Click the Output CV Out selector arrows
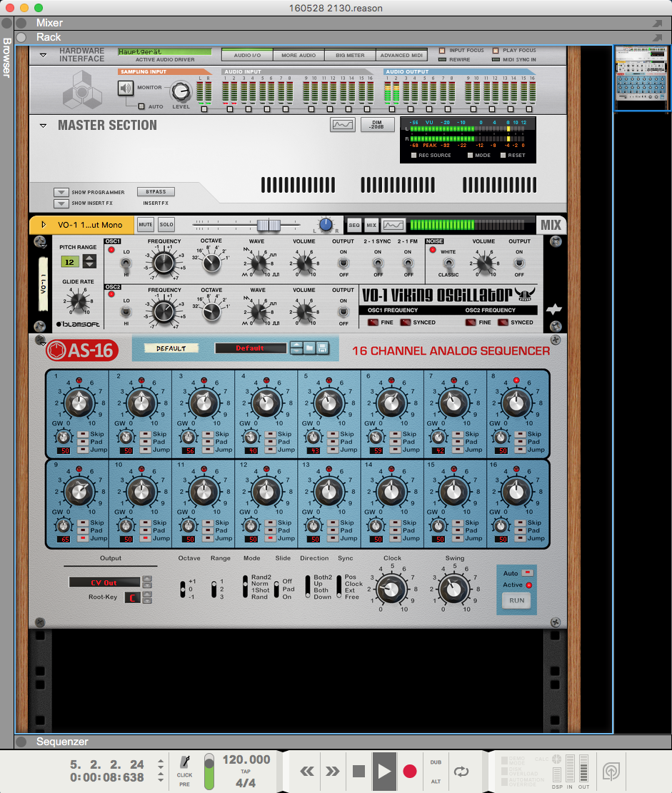672x793 pixels. point(147,582)
